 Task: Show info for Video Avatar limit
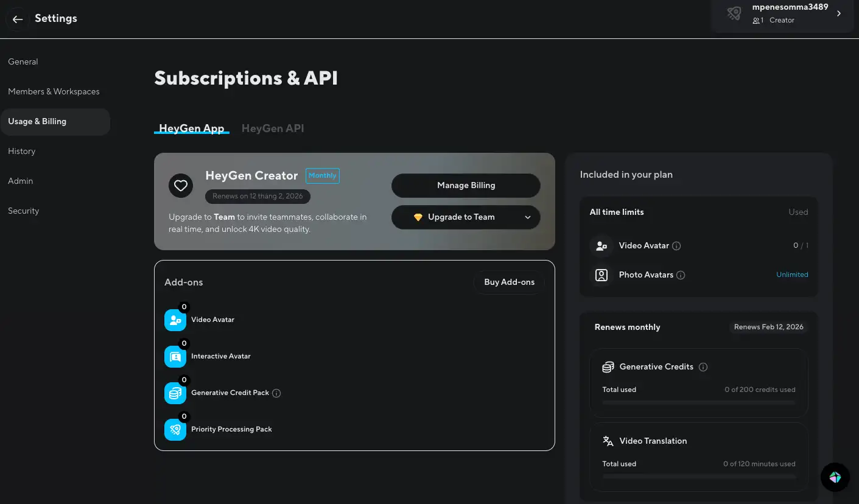676,246
